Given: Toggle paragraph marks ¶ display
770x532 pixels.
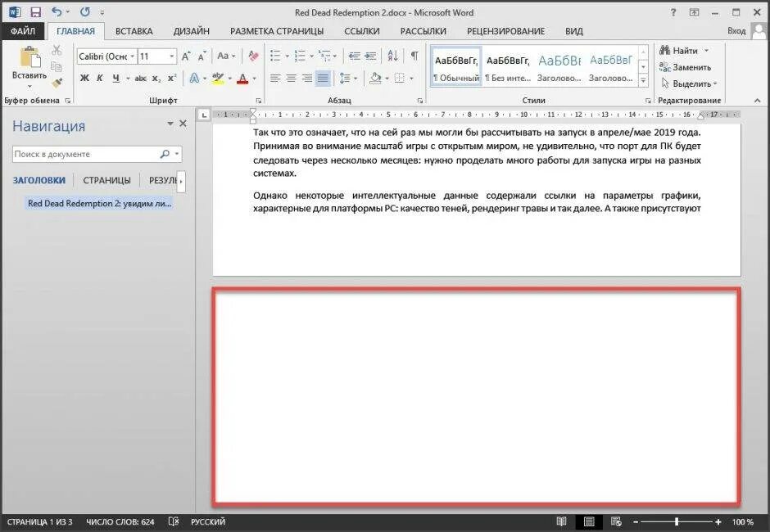Looking at the screenshot, I should click(x=414, y=56).
